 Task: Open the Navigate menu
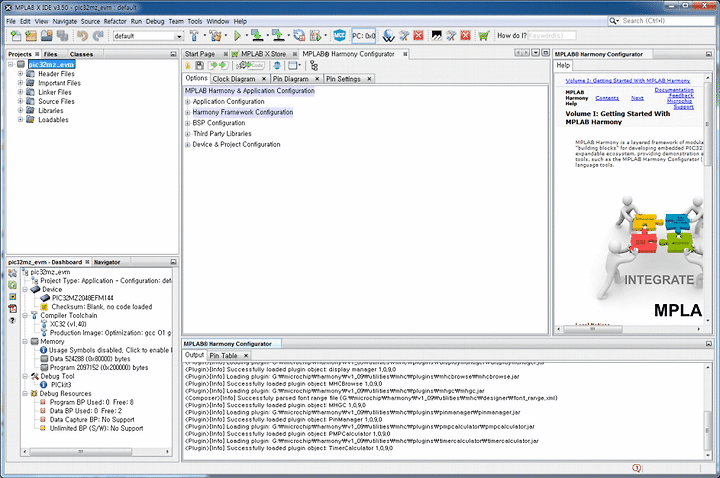click(x=65, y=21)
